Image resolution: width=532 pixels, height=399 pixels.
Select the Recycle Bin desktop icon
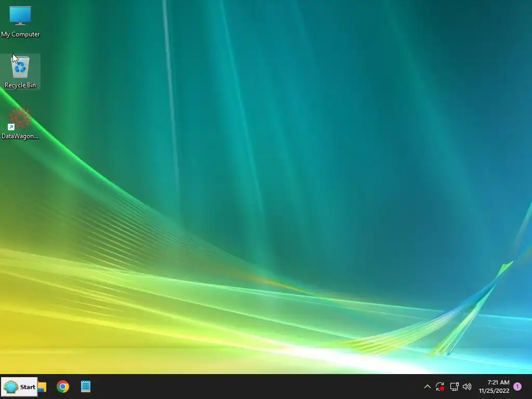20,72
